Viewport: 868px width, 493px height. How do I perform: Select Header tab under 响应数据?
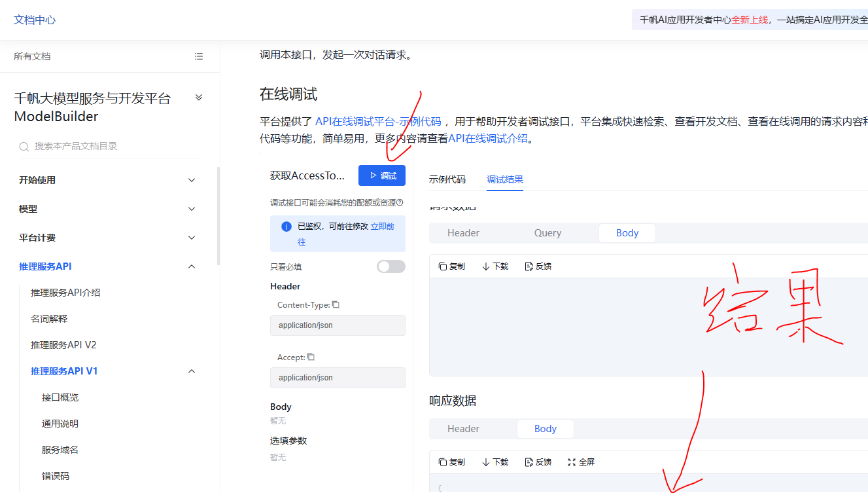coord(463,429)
